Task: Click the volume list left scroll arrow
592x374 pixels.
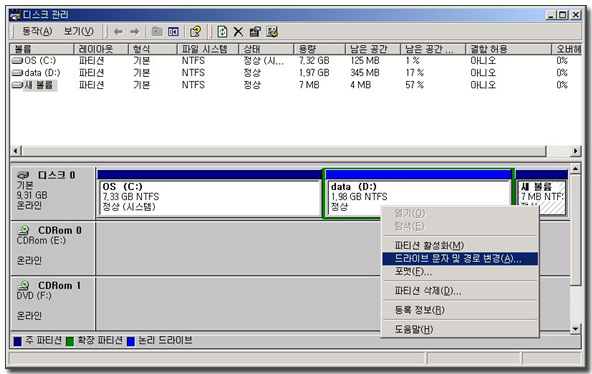Action: 16,151
